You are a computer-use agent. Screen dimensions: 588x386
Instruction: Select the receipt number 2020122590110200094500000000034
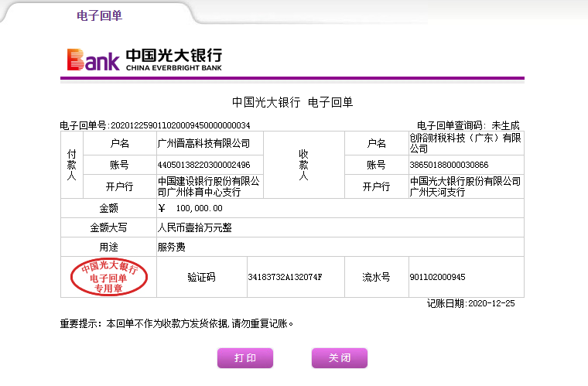click(180, 125)
